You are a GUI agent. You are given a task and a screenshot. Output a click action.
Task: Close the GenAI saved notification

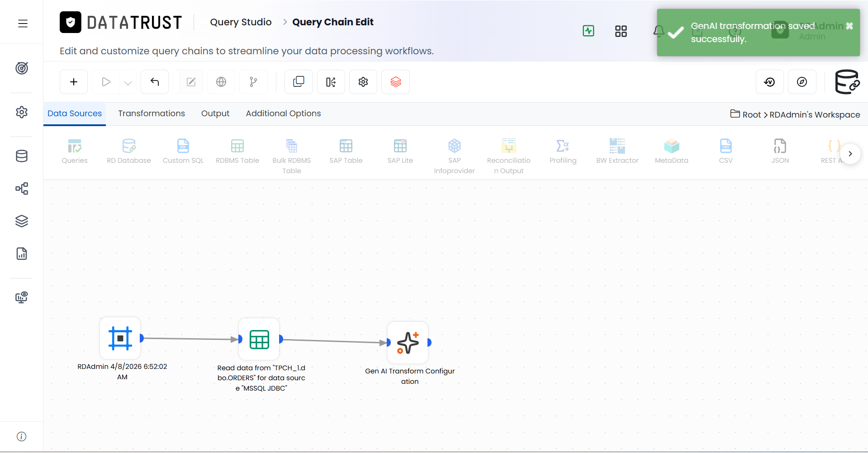click(849, 26)
